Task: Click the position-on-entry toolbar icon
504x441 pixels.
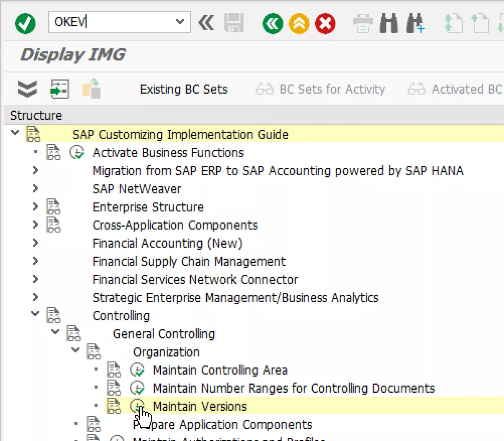Action: tap(60, 89)
